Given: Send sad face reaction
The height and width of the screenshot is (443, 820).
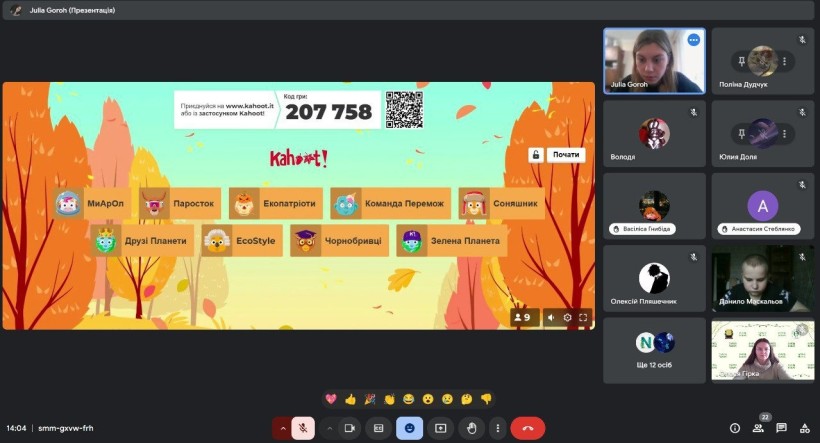Looking at the screenshot, I should (447, 399).
